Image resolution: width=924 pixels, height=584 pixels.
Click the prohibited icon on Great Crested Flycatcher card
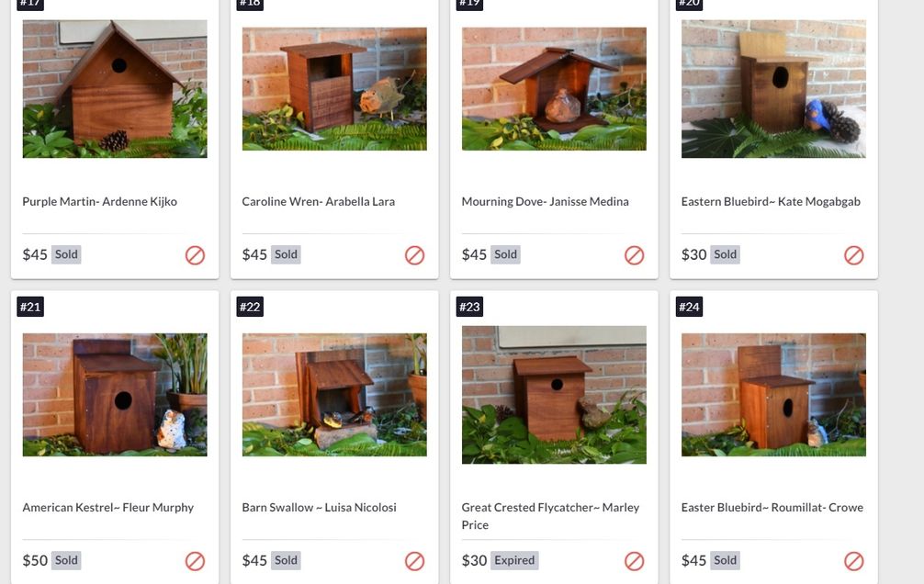pos(634,561)
